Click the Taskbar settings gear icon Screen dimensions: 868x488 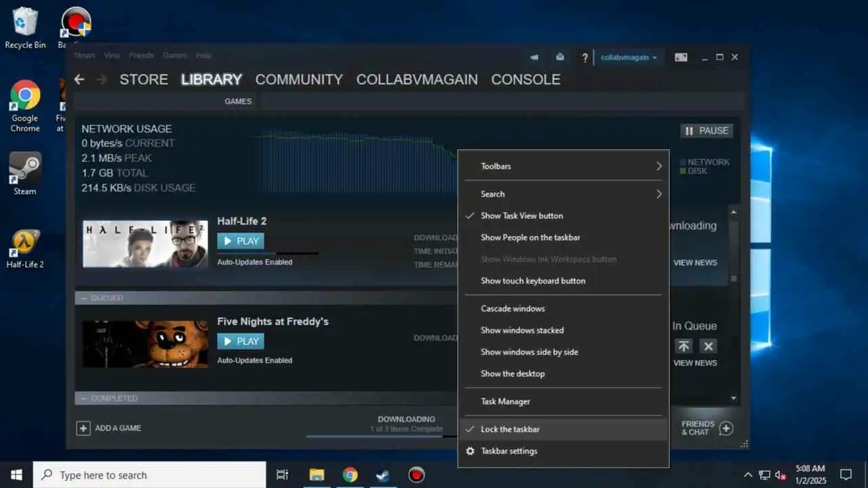pos(470,451)
